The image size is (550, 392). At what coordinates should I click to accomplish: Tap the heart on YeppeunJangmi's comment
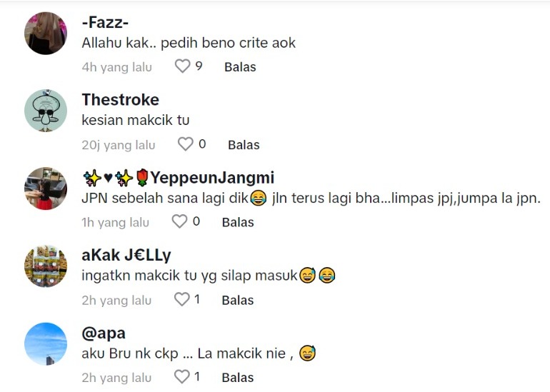click(179, 221)
